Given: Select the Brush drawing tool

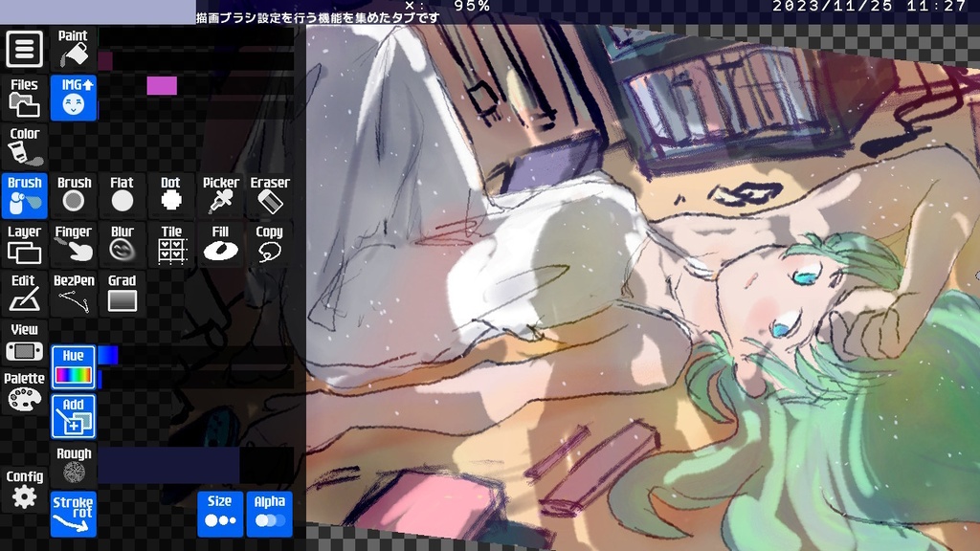Looking at the screenshot, I should coord(73,195).
